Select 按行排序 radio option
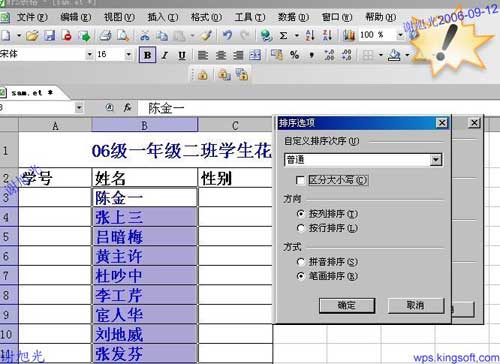The height and width of the screenshot is (364, 500). click(x=301, y=228)
